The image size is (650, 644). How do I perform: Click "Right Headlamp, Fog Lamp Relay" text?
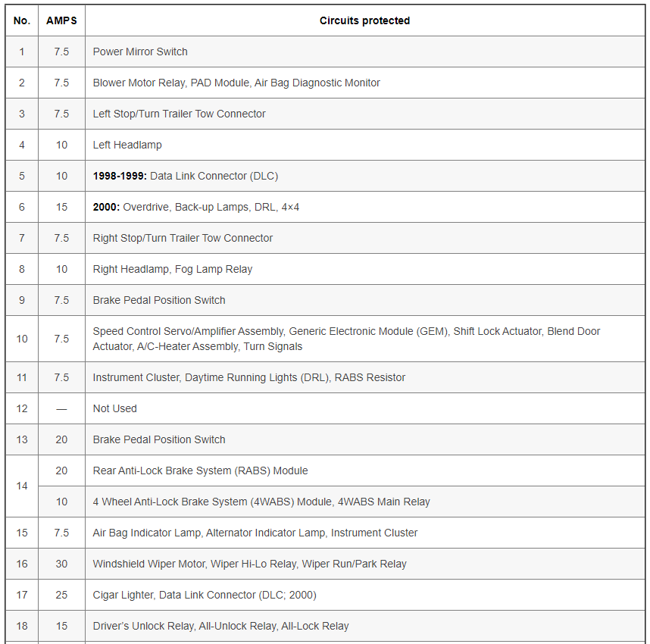click(173, 269)
